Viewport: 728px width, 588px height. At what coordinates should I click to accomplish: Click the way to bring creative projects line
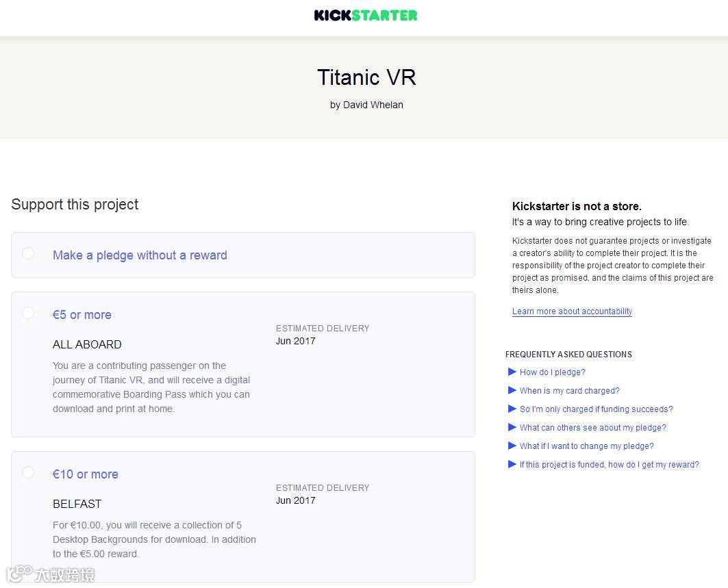pyautogui.click(x=601, y=222)
